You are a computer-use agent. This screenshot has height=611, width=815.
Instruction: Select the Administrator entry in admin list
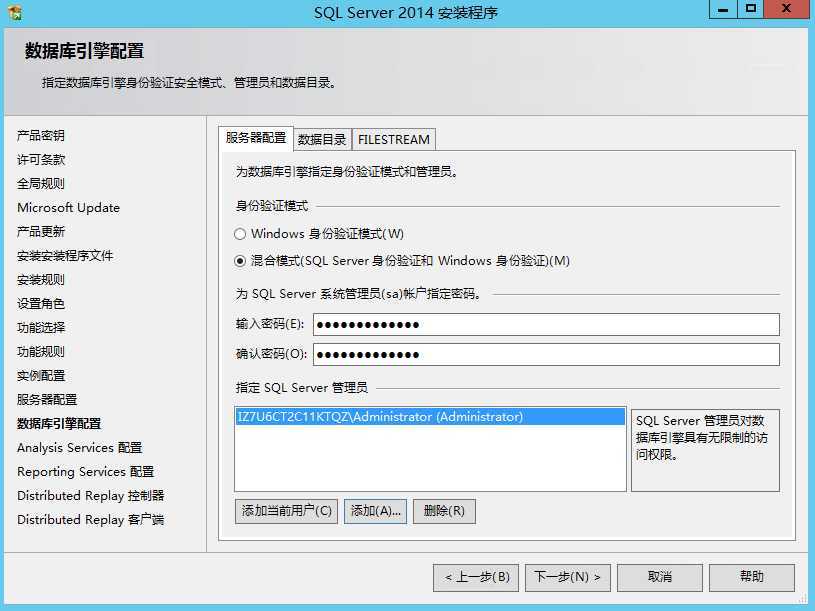(x=430, y=417)
